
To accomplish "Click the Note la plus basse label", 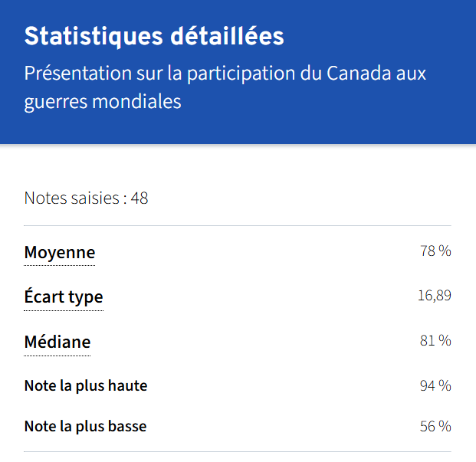I will point(85,426).
